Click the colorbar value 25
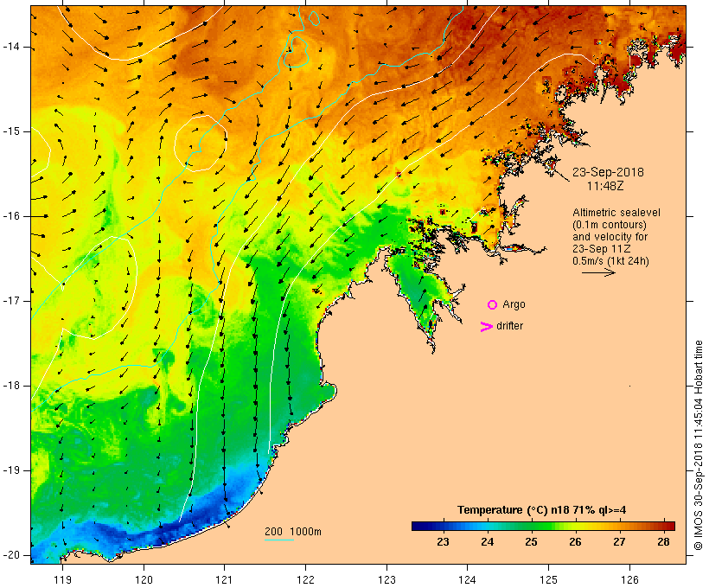The width and height of the screenshot is (709, 588). (x=531, y=542)
